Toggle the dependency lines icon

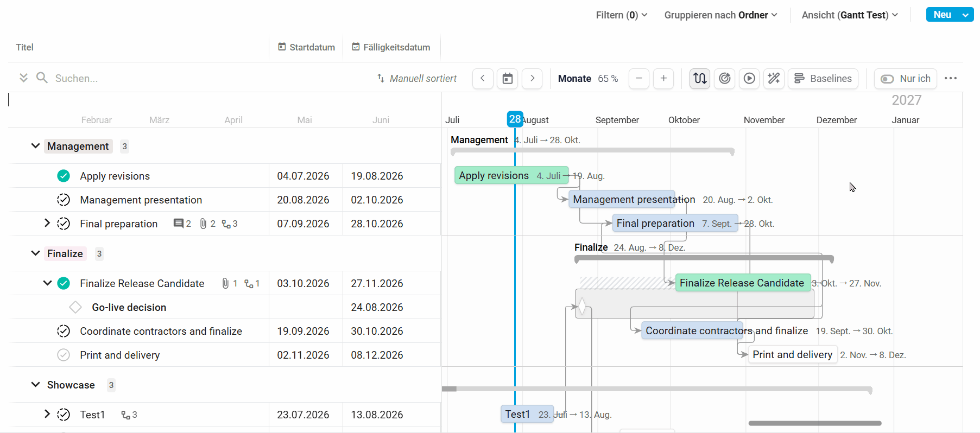tap(700, 79)
